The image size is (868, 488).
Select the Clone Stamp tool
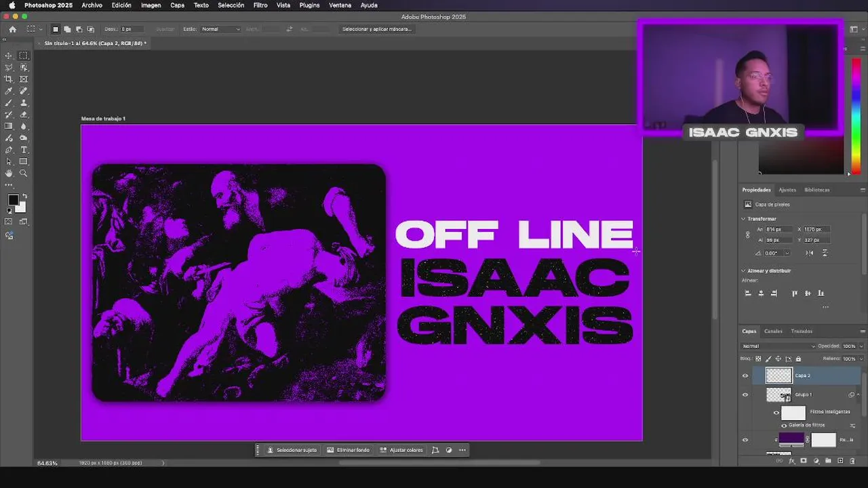[x=24, y=103]
